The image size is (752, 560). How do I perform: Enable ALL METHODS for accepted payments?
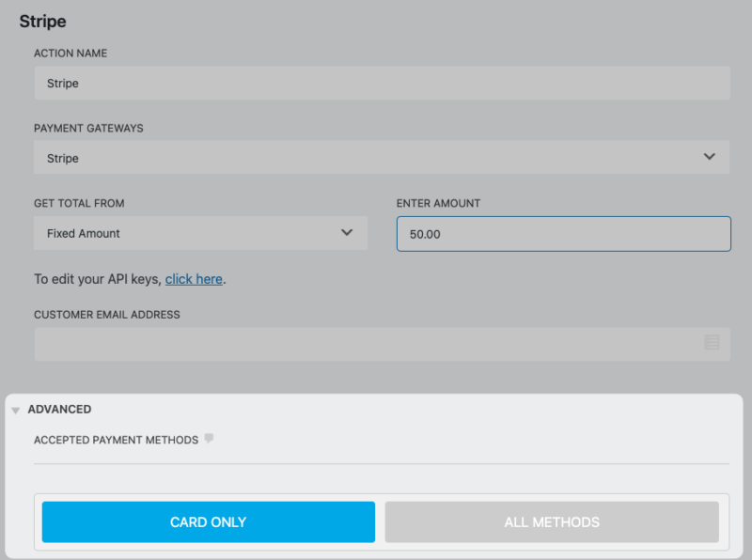pyautogui.click(x=551, y=521)
